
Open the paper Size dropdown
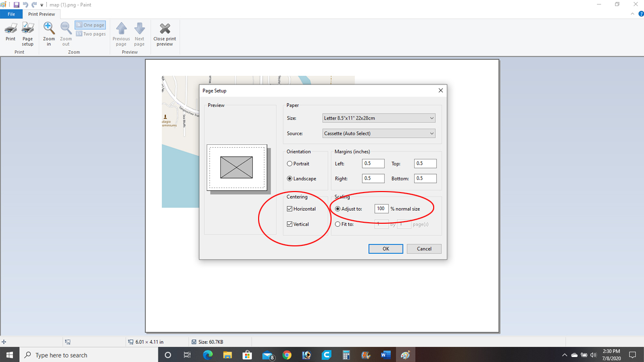click(x=379, y=118)
